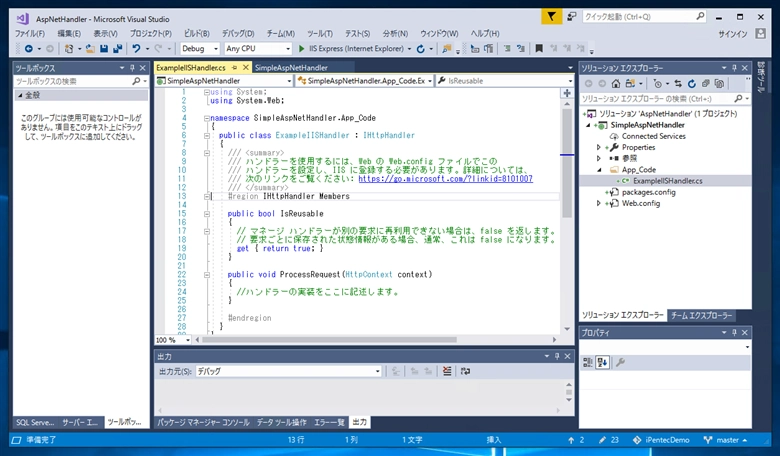Viewport: 780px width, 456px height.
Task: Click the comment-out lines toolbar icon
Action: coord(507,49)
